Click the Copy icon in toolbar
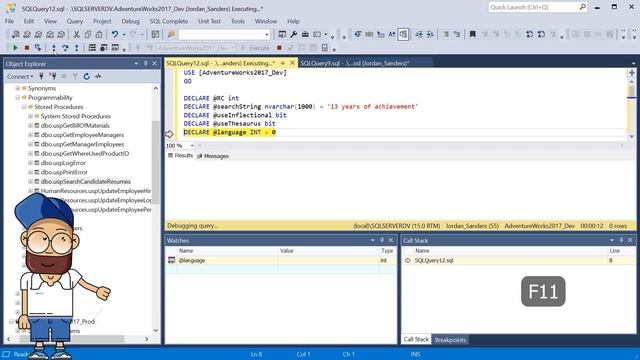The image size is (640, 360). pyautogui.click(x=88, y=35)
